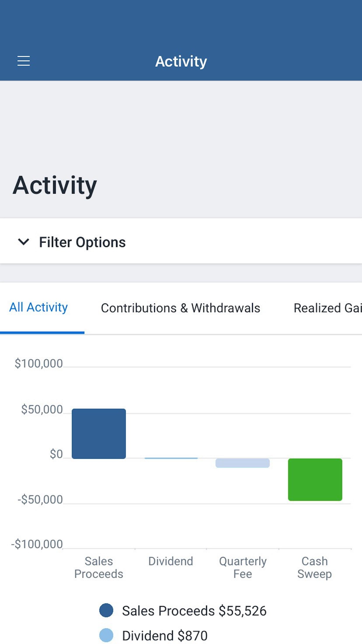Click the dark blue Sales Proceeds bar

[x=99, y=434]
